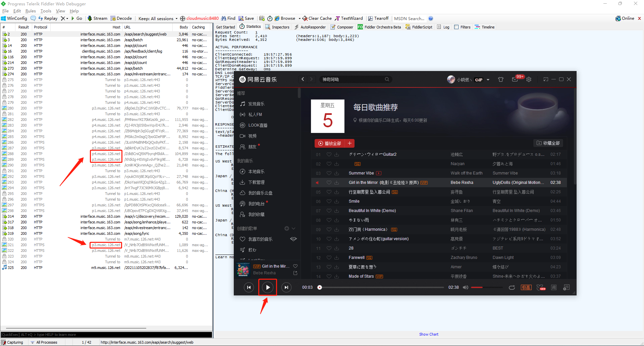This screenshot has width=644, height=346.
Task: Mute the NetEase player volume speaker icon
Action: tap(466, 287)
